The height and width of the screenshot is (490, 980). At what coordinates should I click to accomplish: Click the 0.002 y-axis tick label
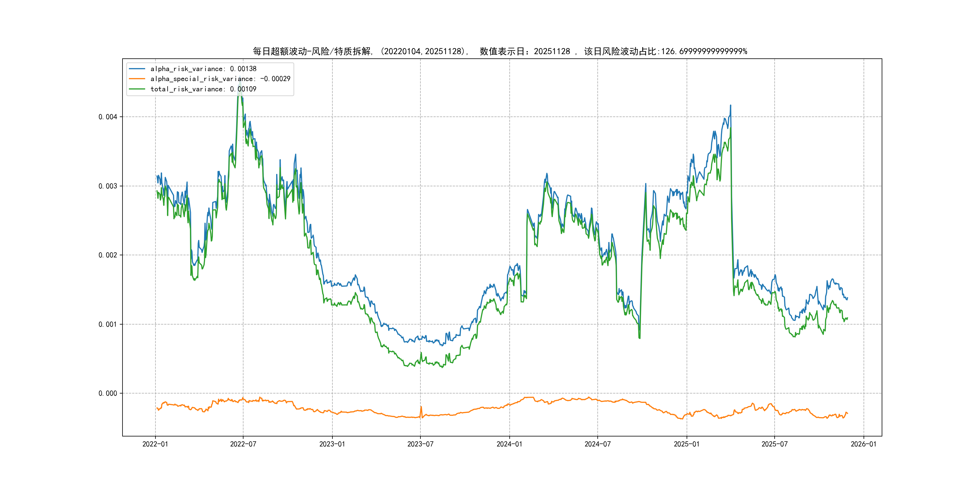[x=108, y=255]
